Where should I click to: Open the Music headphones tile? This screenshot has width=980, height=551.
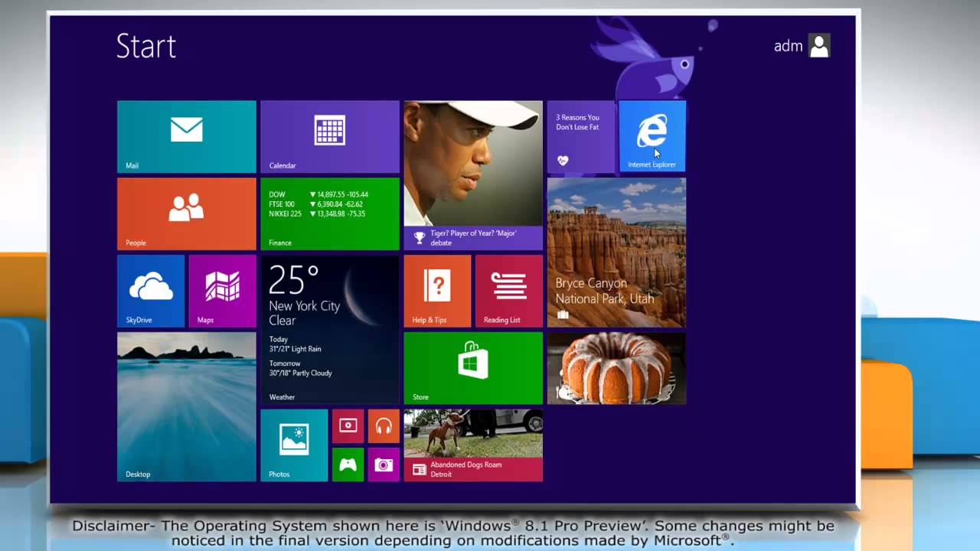coord(384,426)
